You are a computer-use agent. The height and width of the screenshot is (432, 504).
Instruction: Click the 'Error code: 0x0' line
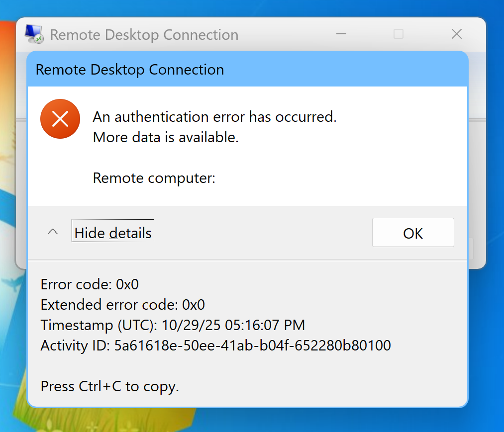[x=90, y=284]
